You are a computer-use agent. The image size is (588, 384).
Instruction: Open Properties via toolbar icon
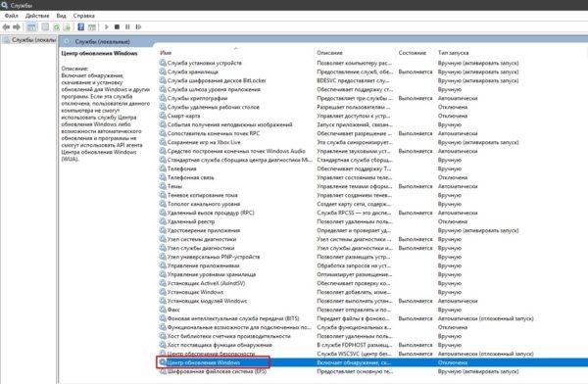click(45, 27)
